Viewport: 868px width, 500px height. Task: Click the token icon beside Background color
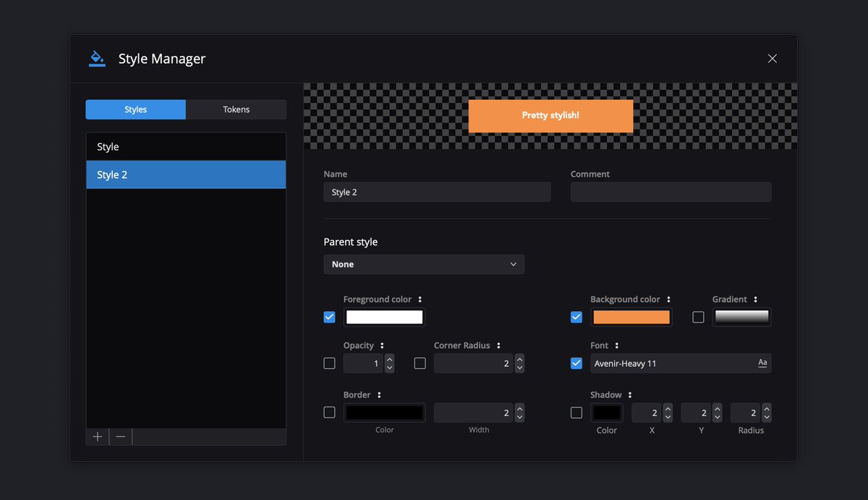coord(669,299)
